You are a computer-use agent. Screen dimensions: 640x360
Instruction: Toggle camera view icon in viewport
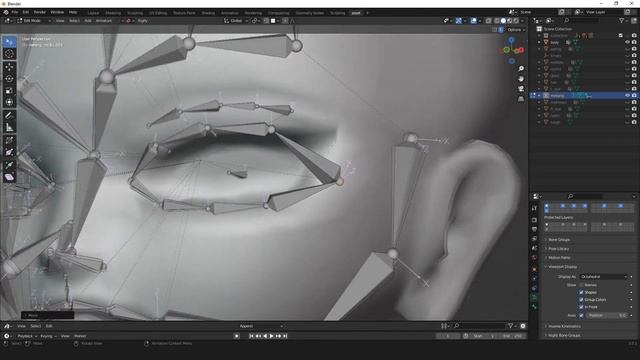click(x=521, y=89)
